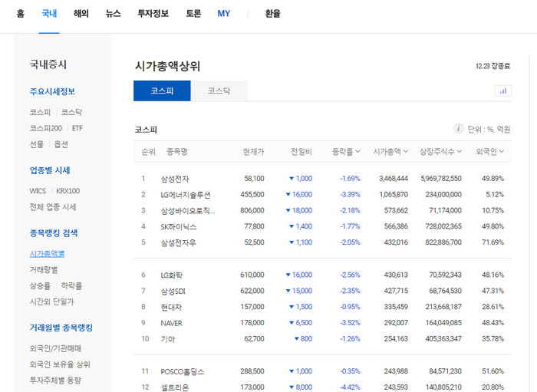Open 코스피200 sidebar link

(46, 128)
